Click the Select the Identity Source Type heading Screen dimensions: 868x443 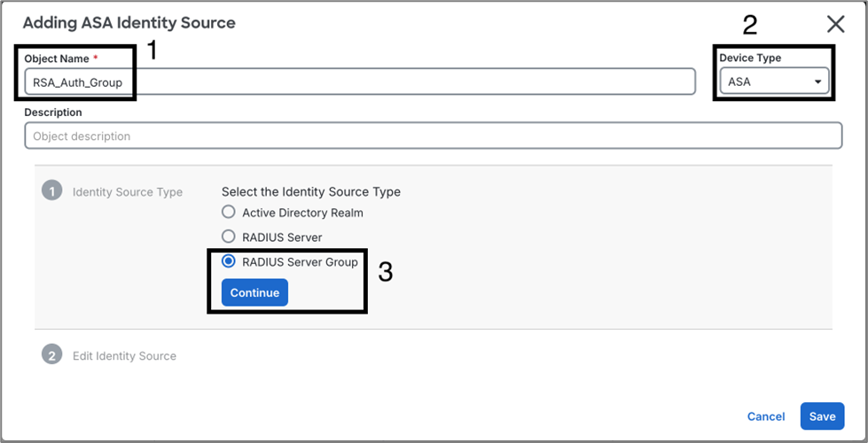click(x=310, y=191)
